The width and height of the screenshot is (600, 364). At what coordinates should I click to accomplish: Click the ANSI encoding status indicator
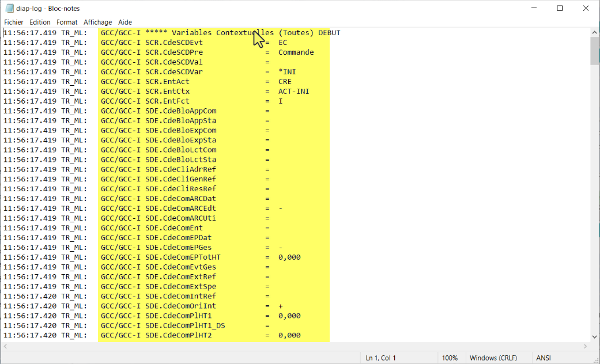tap(544, 358)
